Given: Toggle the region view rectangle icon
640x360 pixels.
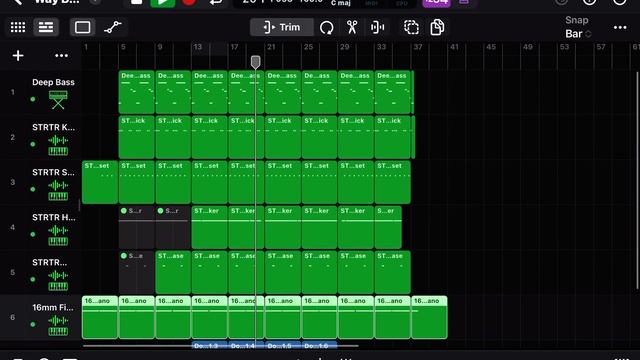Looking at the screenshot, I should (x=82, y=27).
